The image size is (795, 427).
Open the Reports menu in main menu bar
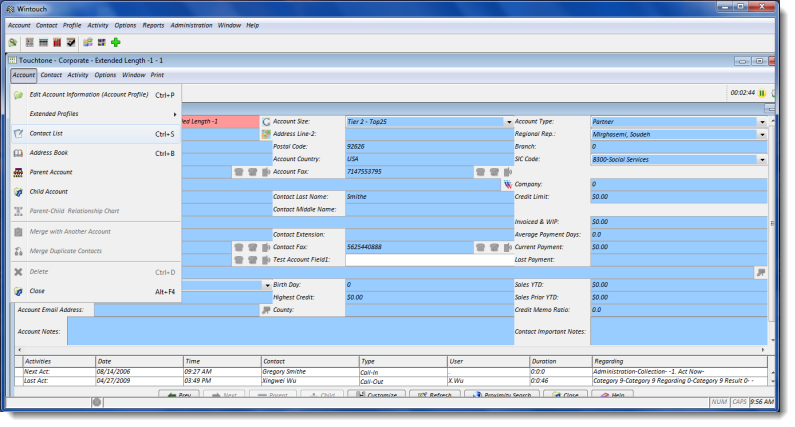coord(153,25)
